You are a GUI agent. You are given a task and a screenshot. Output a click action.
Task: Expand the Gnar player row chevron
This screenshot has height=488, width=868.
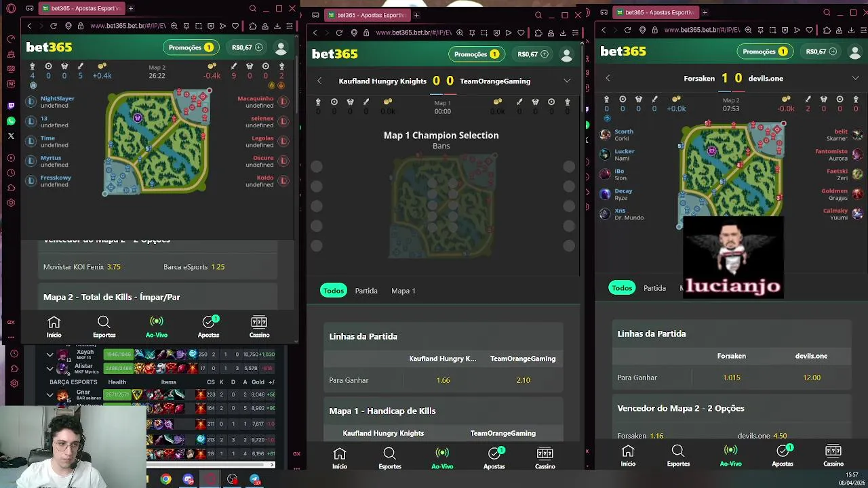coord(50,394)
